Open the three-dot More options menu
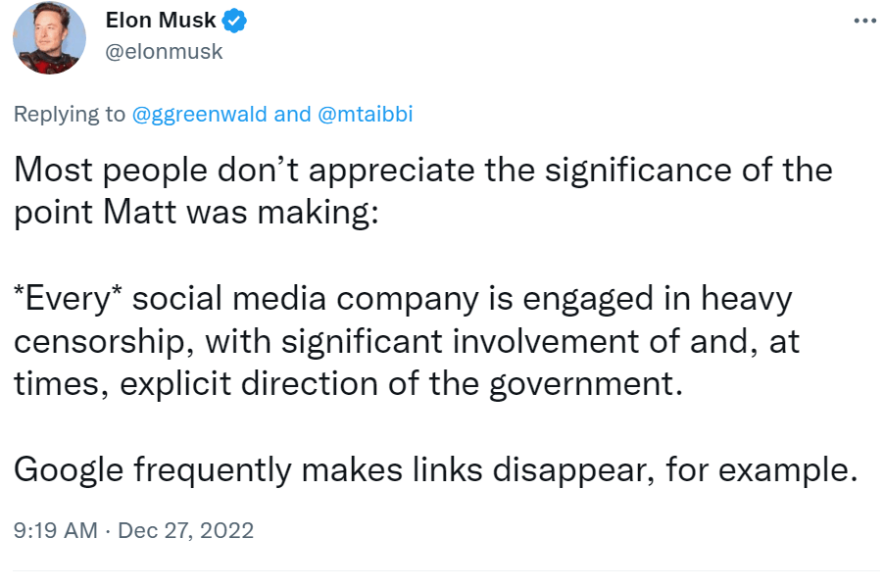Viewport: 884px width, 588px height. [861, 20]
